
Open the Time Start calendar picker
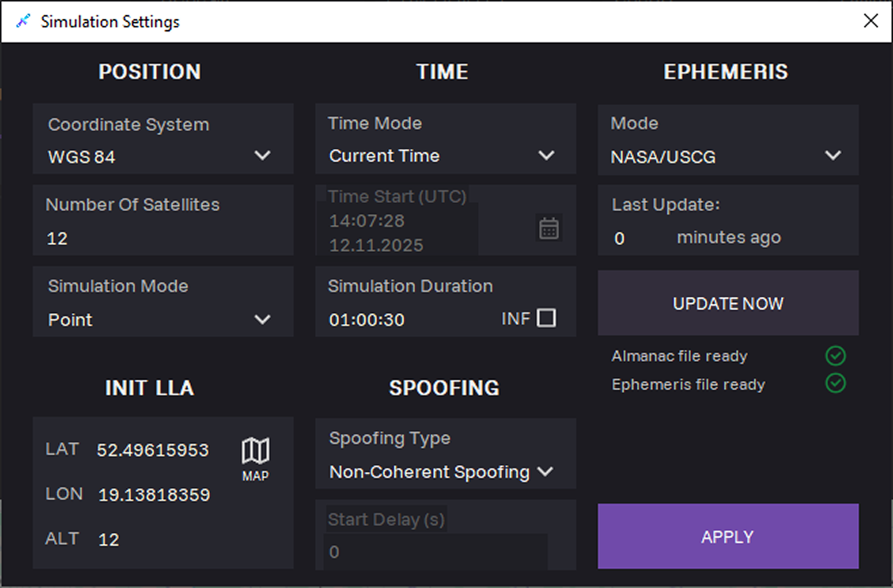[x=549, y=228]
